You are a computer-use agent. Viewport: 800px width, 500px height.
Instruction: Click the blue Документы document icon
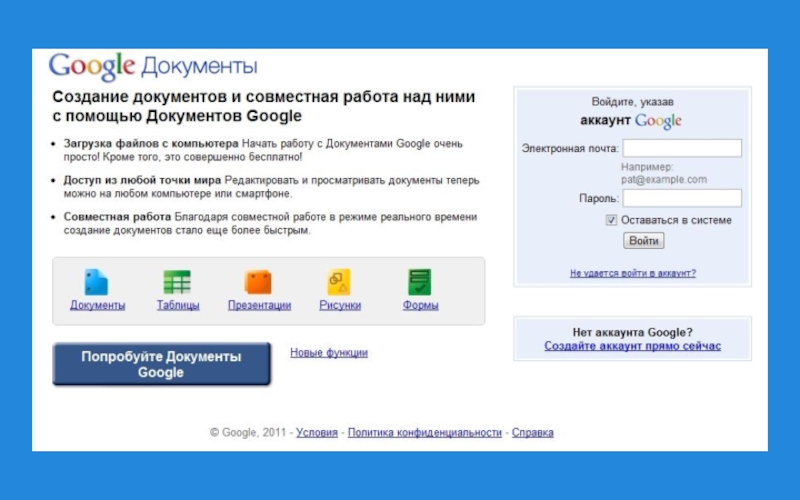(x=96, y=282)
